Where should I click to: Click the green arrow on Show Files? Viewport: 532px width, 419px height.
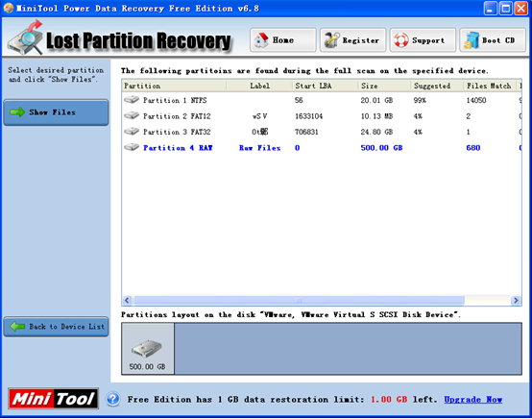tap(17, 112)
